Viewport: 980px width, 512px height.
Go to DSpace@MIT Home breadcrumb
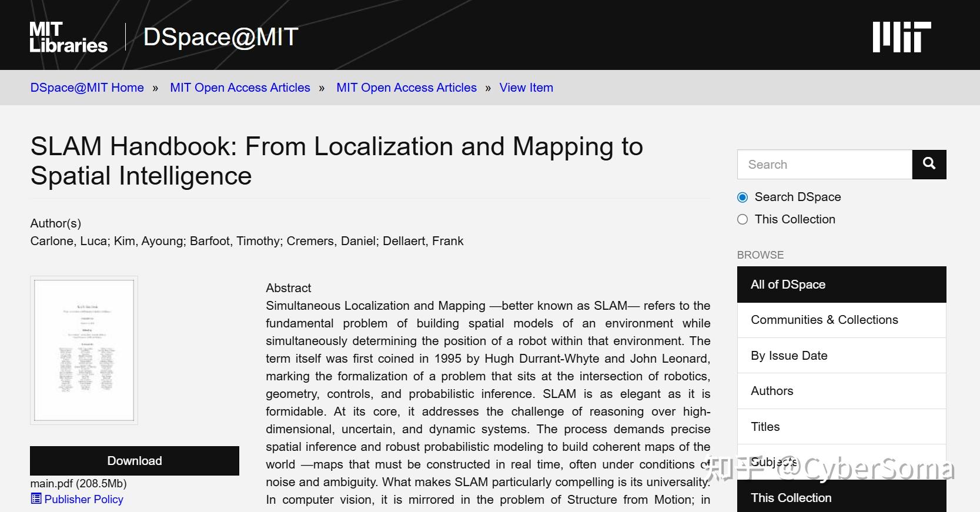pos(87,88)
